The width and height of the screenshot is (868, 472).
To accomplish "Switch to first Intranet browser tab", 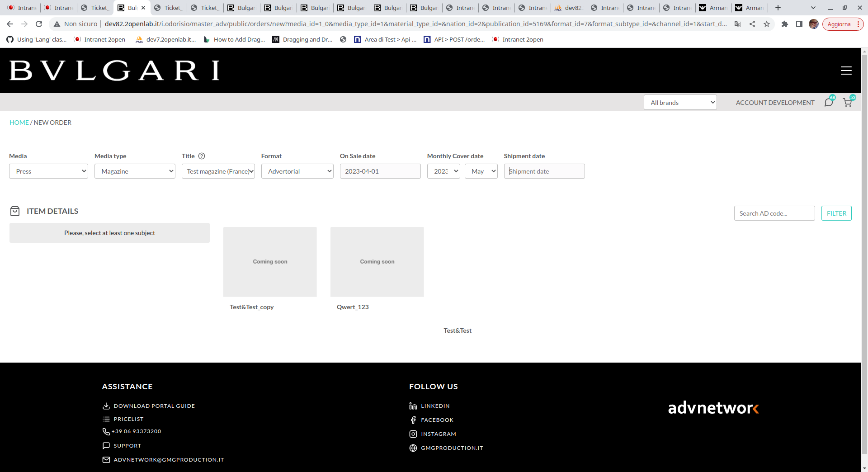I will pyautogui.click(x=22, y=8).
